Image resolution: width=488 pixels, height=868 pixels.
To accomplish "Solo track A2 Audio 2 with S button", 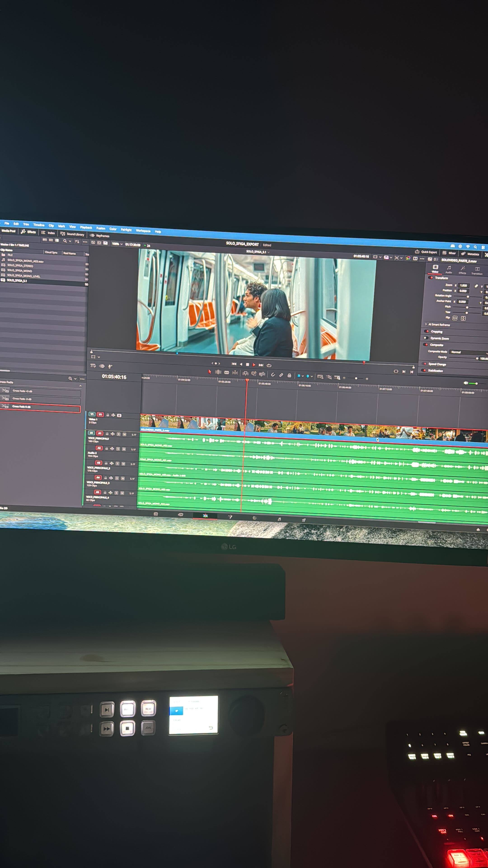I will click(118, 449).
